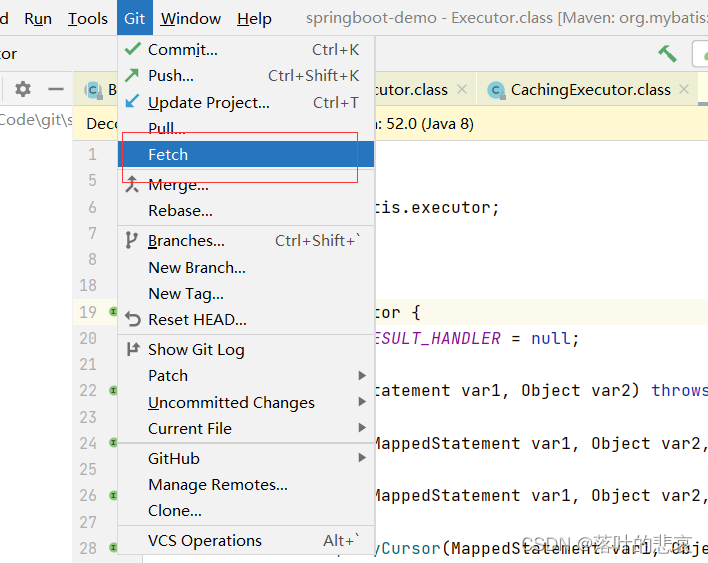Choose Update Project... menu entry
Screen dimensions: 708x563
pos(246,102)
